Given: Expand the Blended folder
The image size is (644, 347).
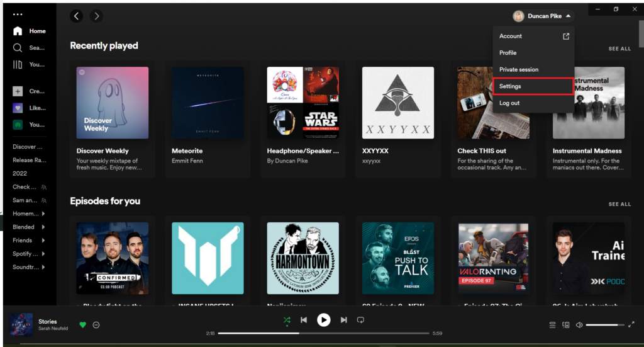Looking at the screenshot, I should tap(43, 227).
